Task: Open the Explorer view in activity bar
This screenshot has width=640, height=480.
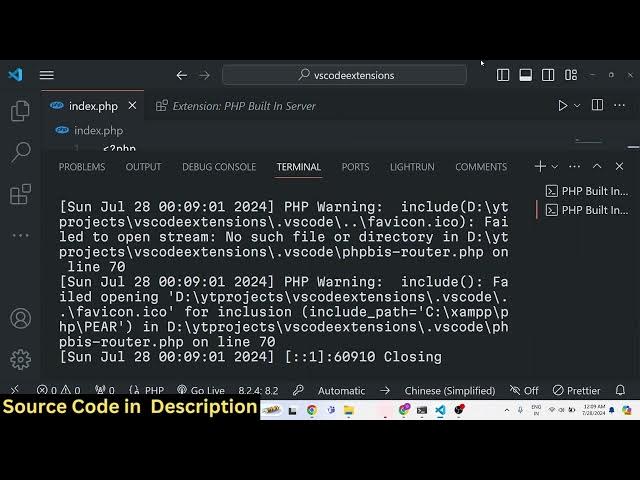Action: (x=20, y=111)
